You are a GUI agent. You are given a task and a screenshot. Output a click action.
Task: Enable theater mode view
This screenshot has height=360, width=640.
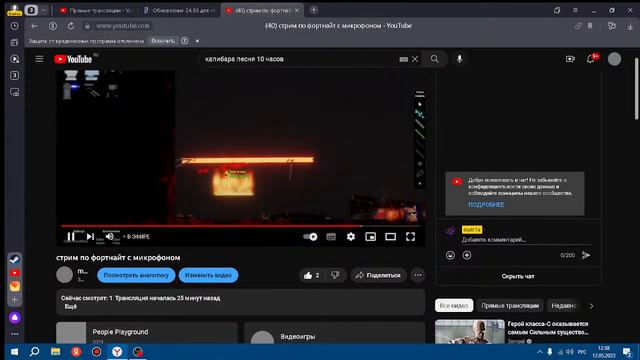(x=390, y=236)
